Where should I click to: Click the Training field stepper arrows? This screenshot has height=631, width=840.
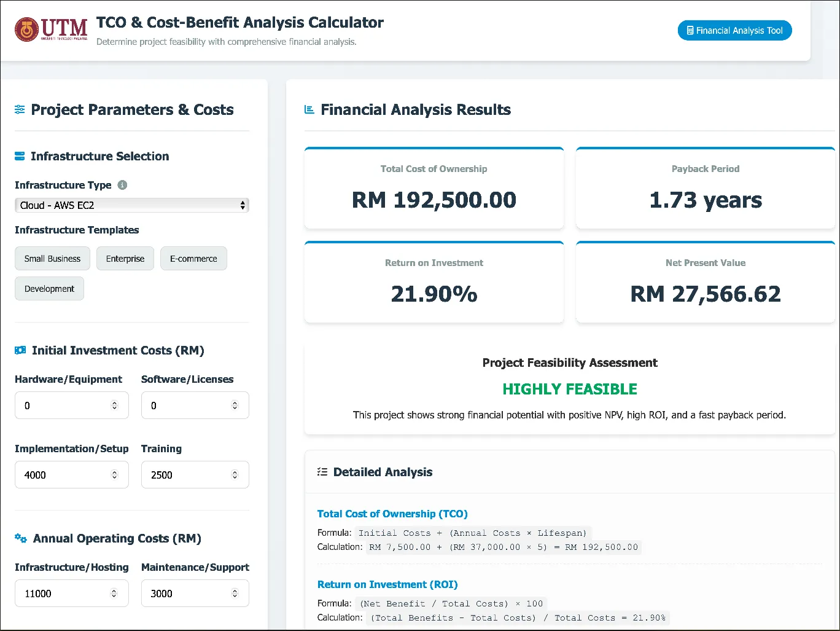coord(235,475)
